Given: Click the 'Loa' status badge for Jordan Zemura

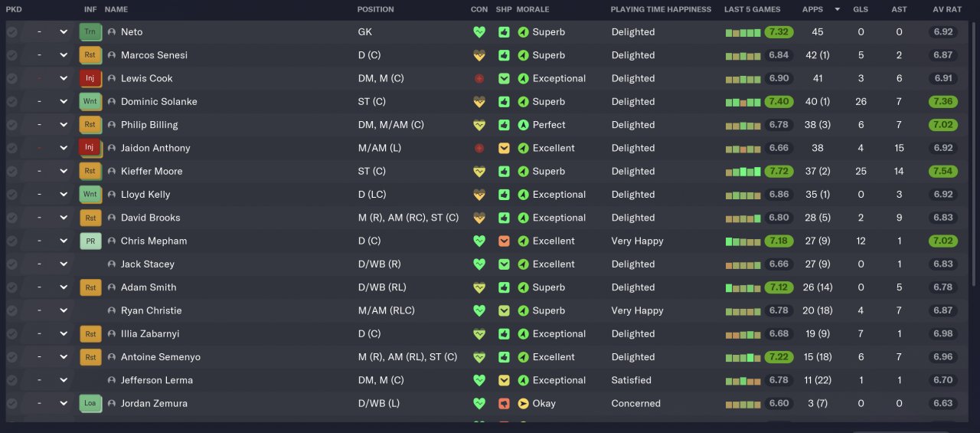Looking at the screenshot, I should pos(90,404).
